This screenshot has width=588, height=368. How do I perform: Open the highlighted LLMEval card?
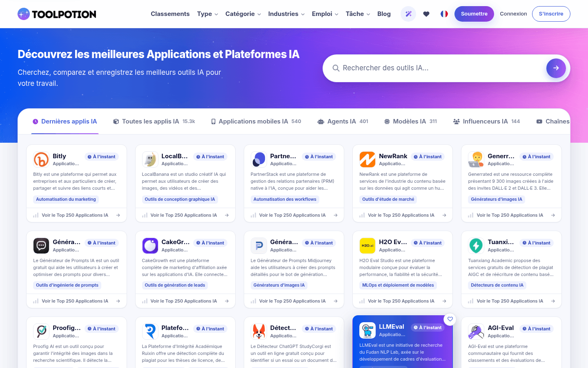coord(403,342)
